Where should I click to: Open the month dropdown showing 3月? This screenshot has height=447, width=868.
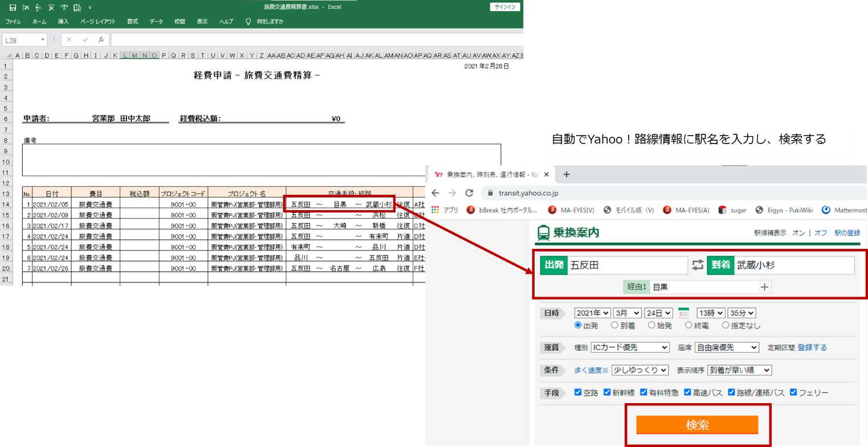pos(627,312)
